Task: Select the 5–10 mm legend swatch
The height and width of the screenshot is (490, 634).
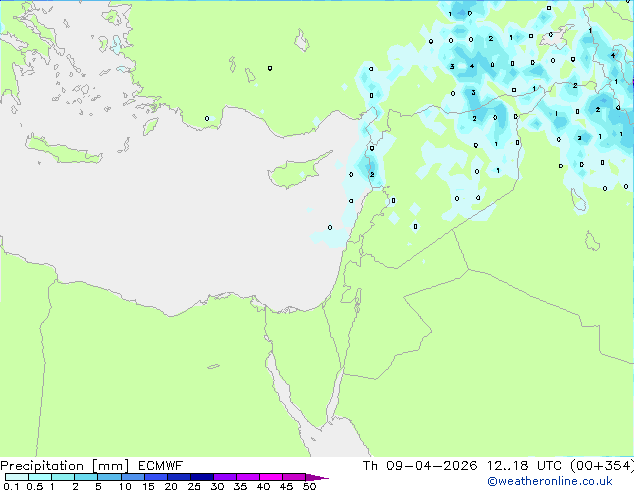Action: point(110,477)
